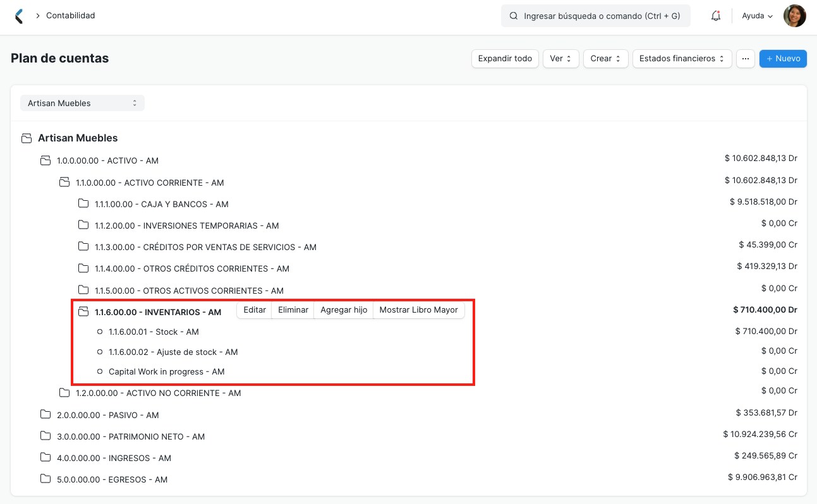Select 1.2.0.00.00 - ACTIVO NO CORRIENTE row

[159, 393]
